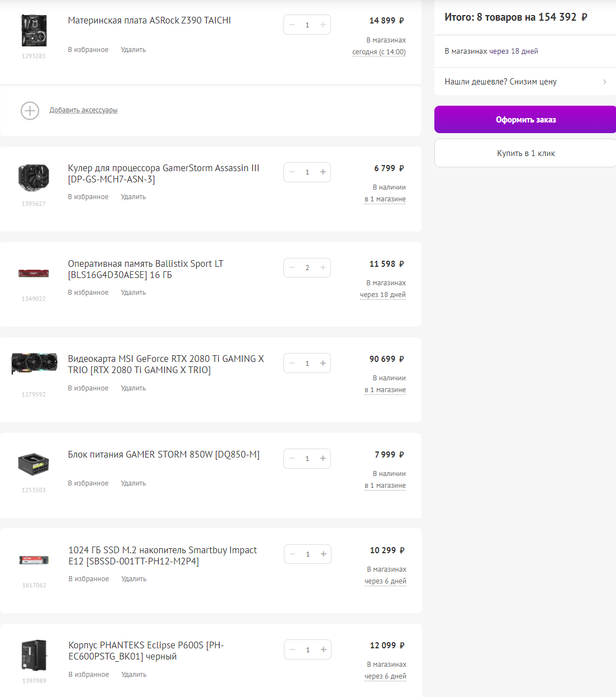Increase quantity of Smartbuy Impact E12 SSD
616x697 pixels.
324,554
